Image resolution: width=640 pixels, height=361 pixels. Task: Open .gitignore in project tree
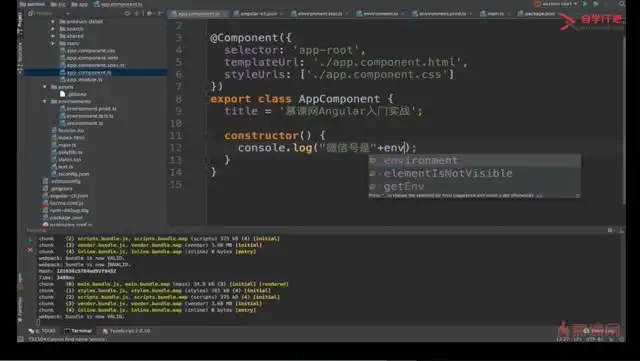(58, 189)
